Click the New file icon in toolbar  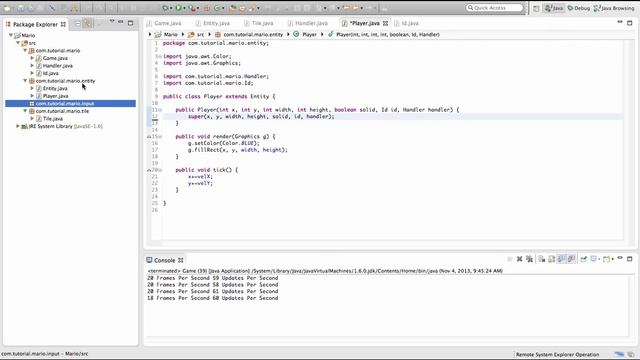(x=8, y=8)
